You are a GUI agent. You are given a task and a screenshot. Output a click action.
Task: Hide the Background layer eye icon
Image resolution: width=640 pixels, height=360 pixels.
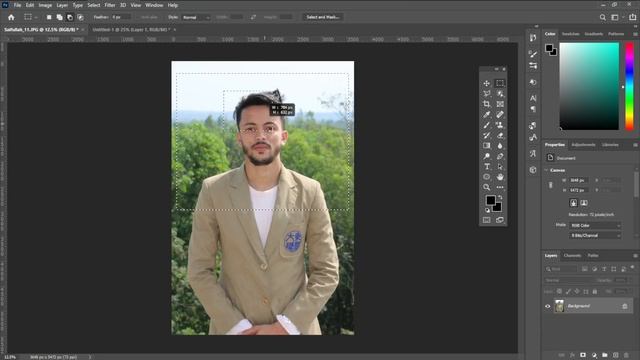548,306
